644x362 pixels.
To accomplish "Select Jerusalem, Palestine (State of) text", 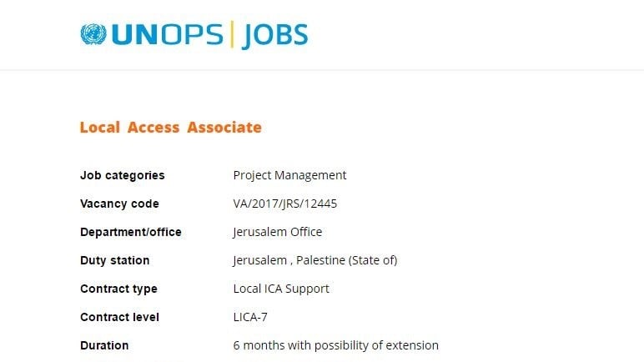I will [315, 260].
